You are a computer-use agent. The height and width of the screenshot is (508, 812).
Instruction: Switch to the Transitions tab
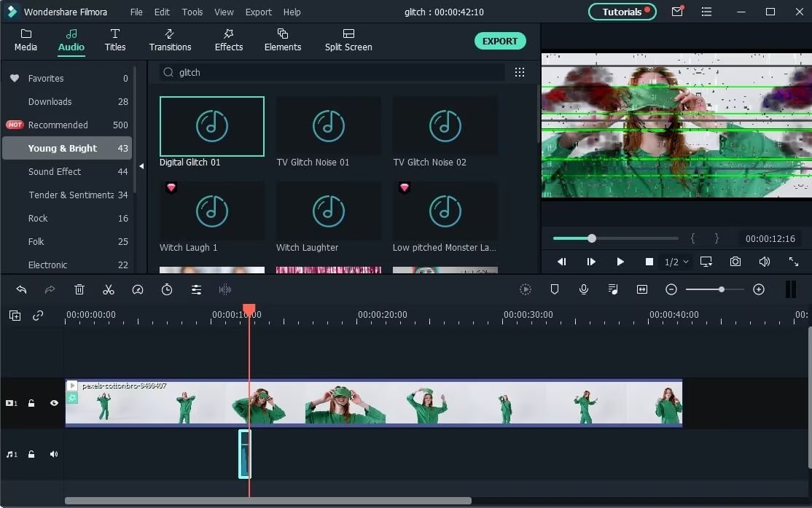pyautogui.click(x=170, y=40)
